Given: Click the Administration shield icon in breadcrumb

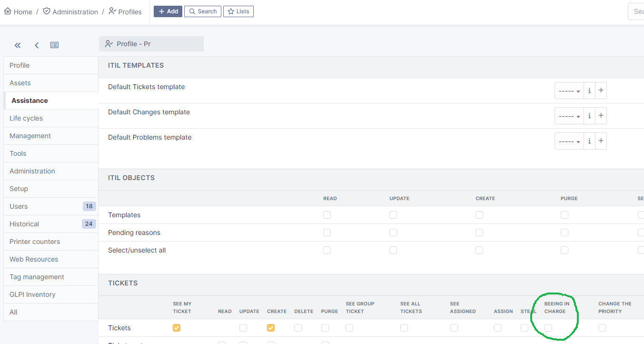Looking at the screenshot, I should coord(47,11).
